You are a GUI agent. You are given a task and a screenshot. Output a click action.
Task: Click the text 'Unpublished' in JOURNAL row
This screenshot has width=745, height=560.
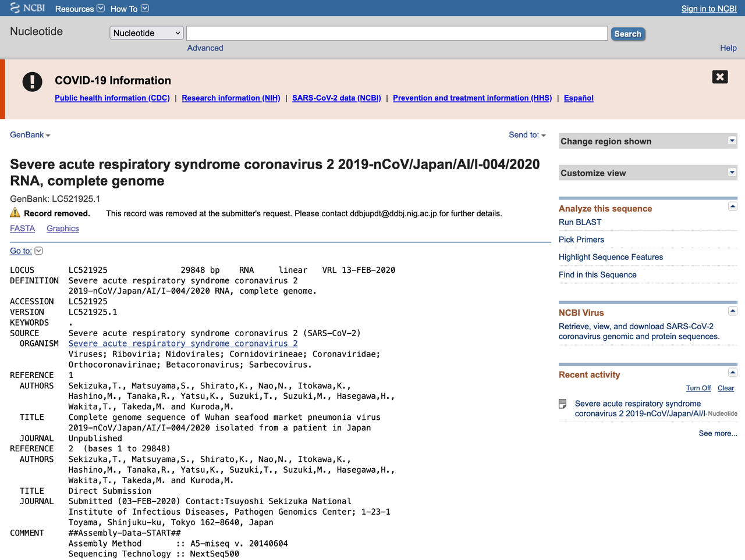point(95,438)
